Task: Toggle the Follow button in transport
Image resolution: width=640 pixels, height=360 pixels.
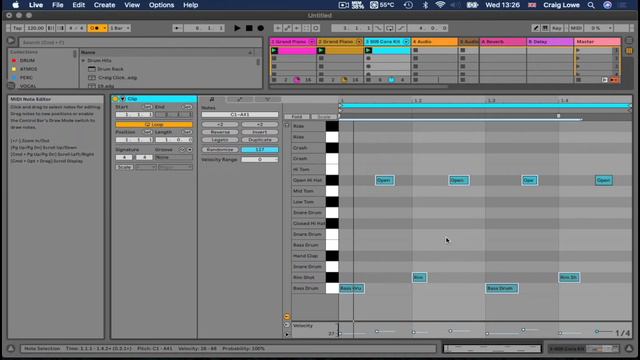Action: click(x=177, y=28)
